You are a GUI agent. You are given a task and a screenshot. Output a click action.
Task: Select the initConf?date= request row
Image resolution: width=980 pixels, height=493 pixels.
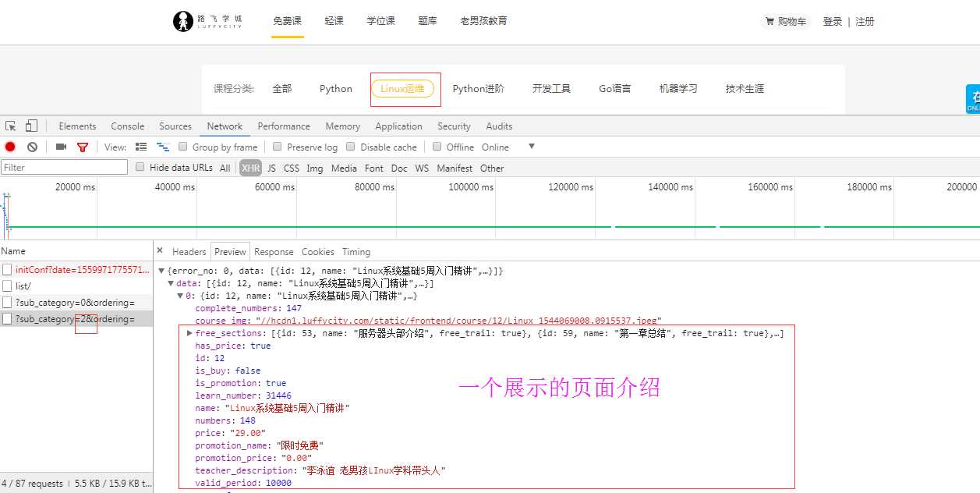click(x=76, y=269)
